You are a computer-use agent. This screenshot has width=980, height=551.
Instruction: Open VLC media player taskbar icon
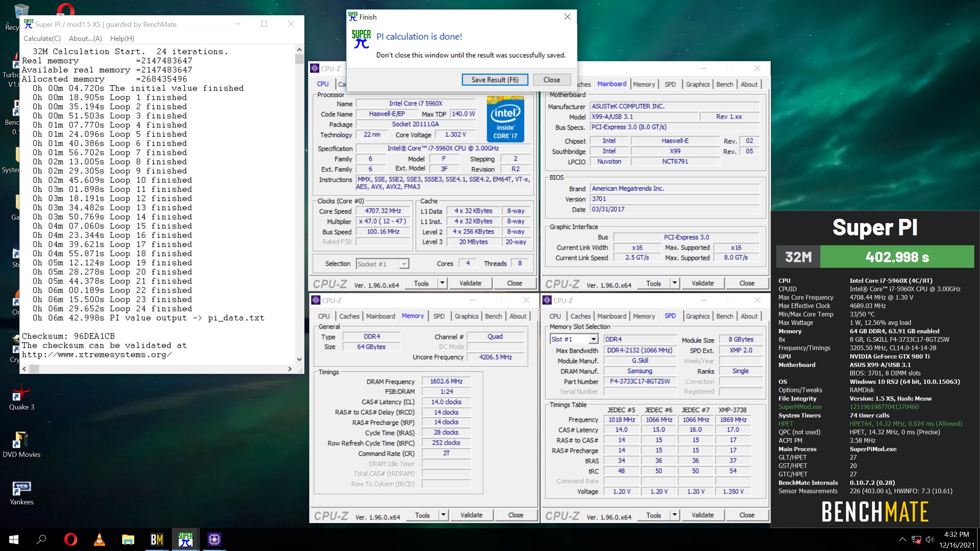pyautogui.click(x=100, y=540)
